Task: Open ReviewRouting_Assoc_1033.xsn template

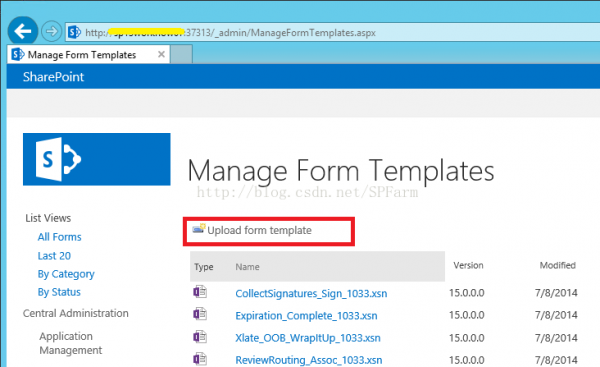Action: 308,360
